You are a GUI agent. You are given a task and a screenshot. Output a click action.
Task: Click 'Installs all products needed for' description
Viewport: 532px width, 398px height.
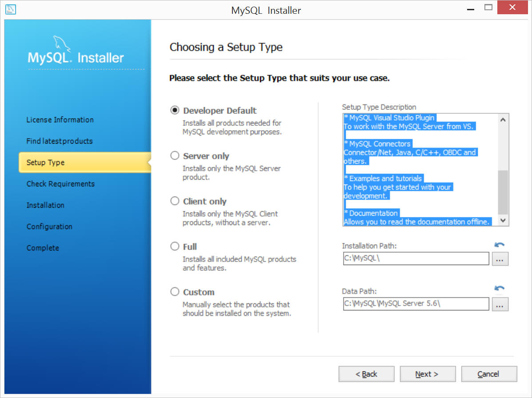[x=232, y=127]
